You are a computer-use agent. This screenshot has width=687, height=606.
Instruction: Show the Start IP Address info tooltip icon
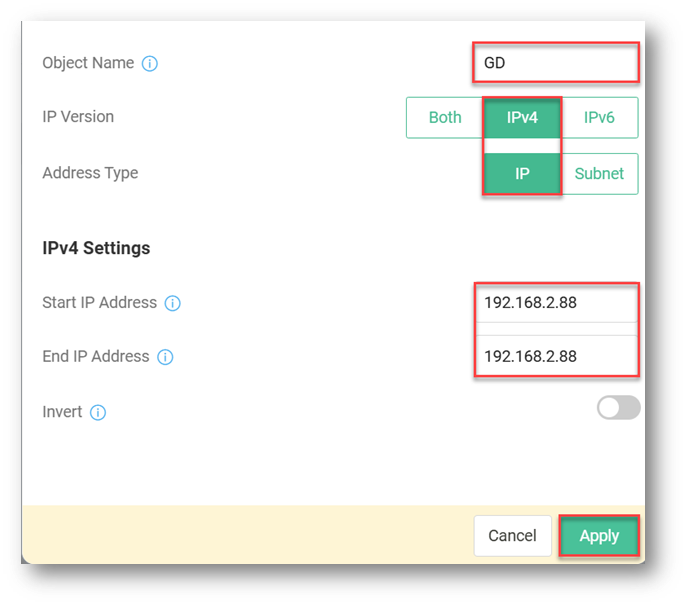[172, 303]
